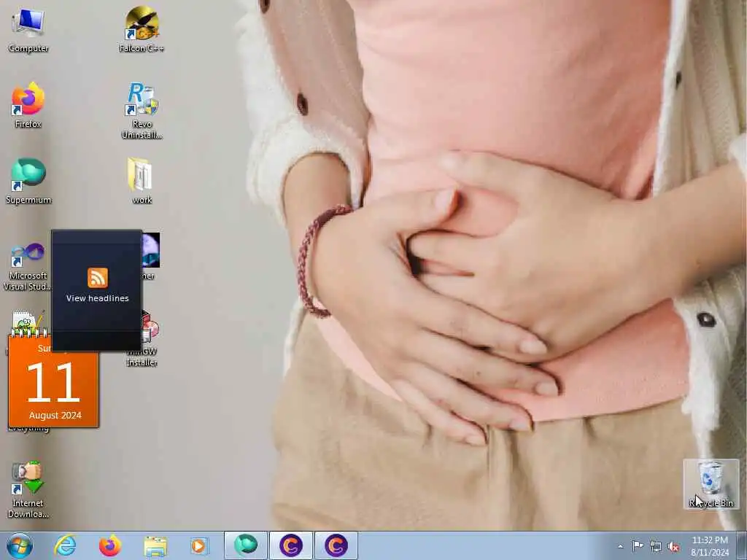
Task: Open Windows Explorer from the taskbar
Action: coord(155,545)
